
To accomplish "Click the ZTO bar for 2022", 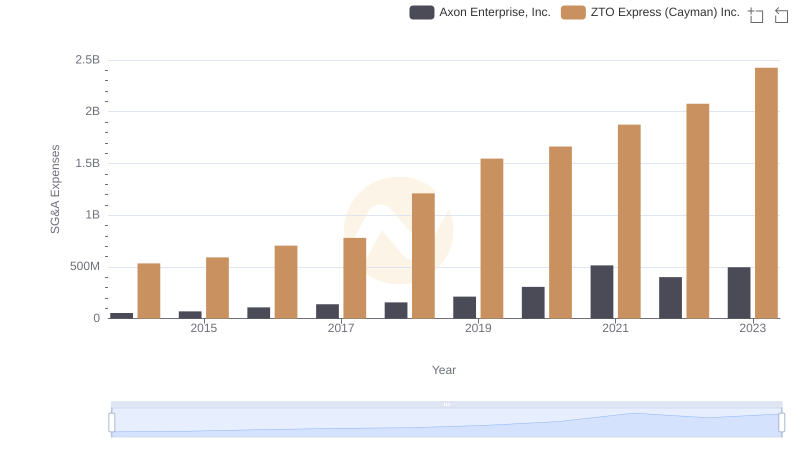I will [x=697, y=211].
